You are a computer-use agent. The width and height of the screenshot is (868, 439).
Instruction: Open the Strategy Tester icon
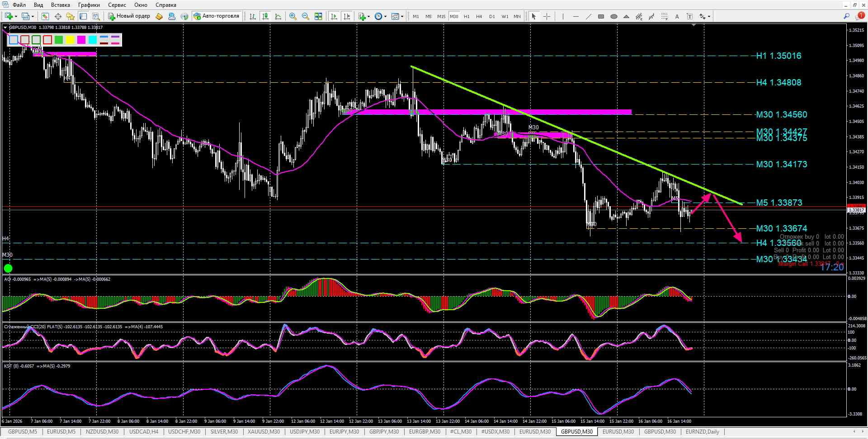(96, 16)
